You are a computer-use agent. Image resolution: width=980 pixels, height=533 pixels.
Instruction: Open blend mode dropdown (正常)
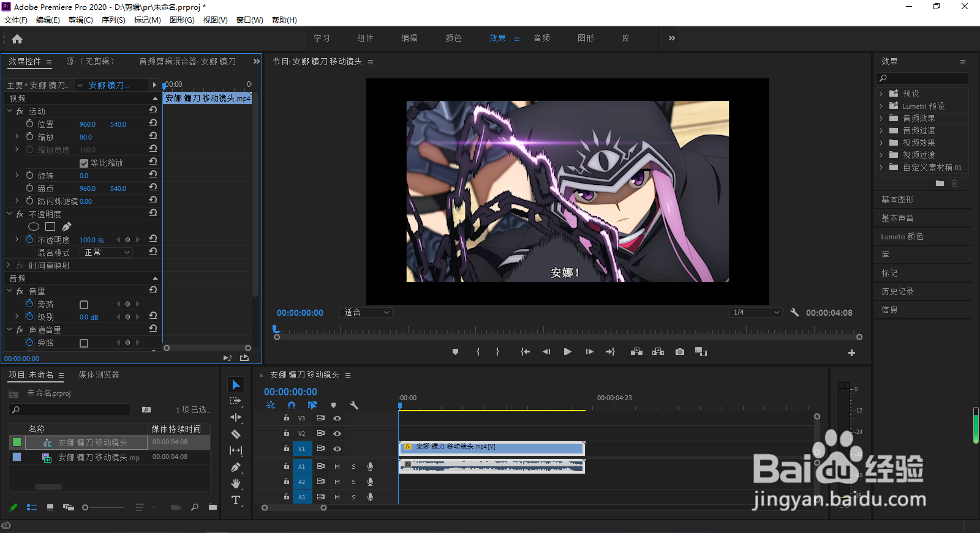click(107, 252)
